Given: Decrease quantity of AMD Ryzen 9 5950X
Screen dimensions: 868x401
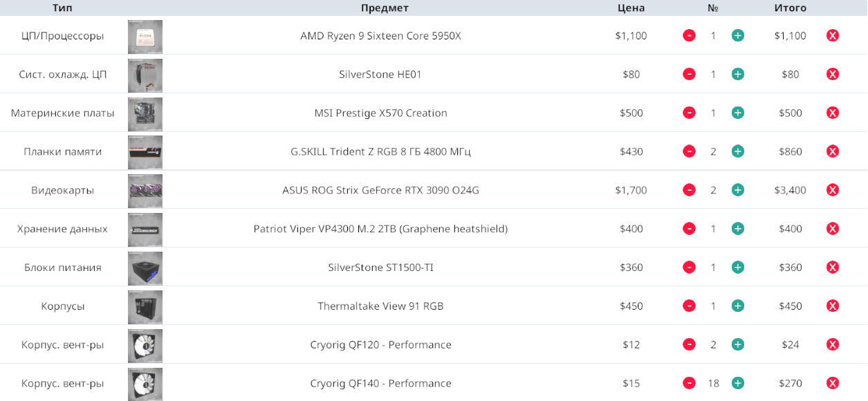Looking at the screenshot, I should tap(689, 35).
